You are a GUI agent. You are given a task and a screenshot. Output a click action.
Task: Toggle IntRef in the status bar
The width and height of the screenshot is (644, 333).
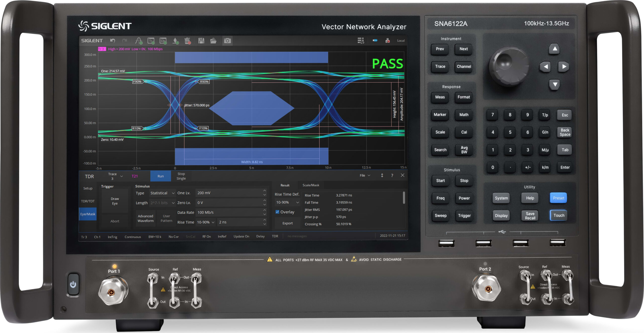click(222, 236)
